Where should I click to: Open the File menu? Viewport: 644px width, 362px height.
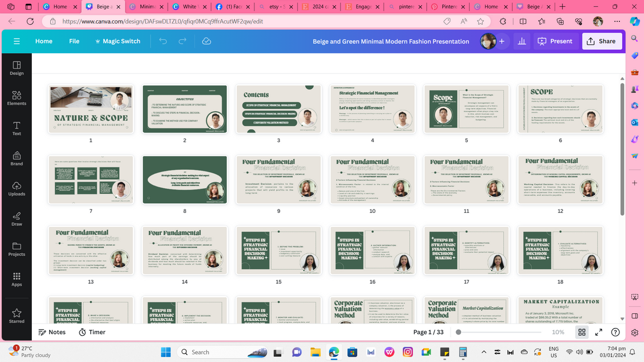[74, 41]
